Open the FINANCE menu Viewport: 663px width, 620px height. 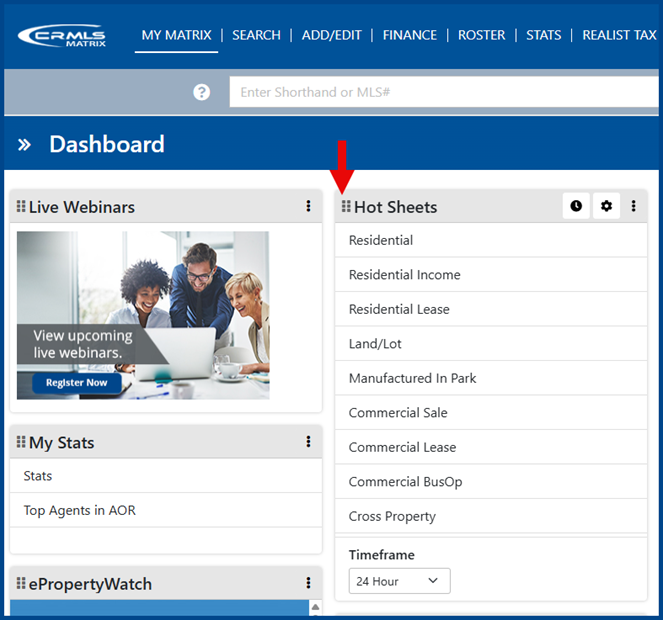point(410,35)
